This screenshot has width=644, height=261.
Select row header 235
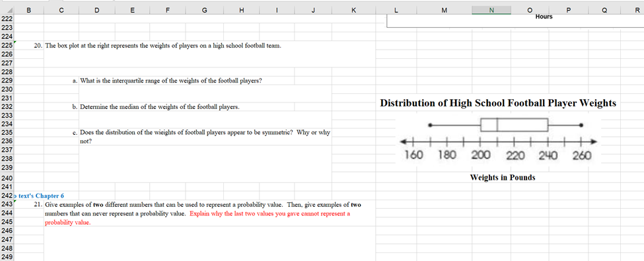[x=7, y=133]
